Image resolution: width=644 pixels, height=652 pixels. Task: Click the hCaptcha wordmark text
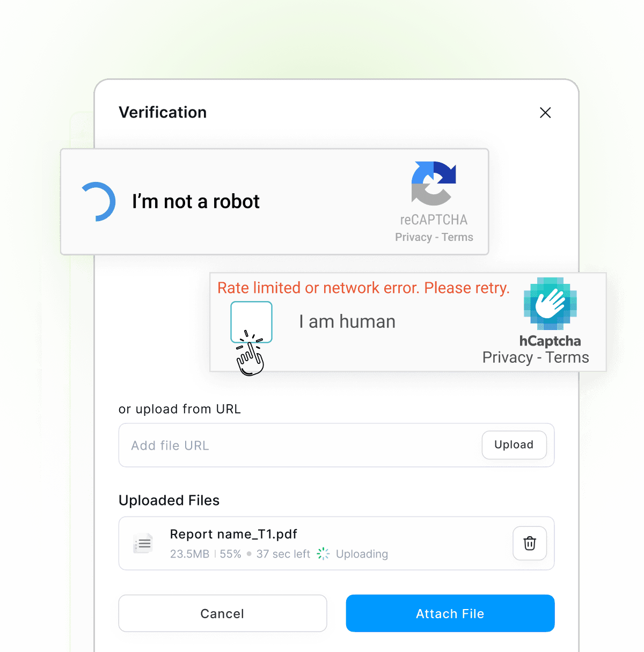click(x=550, y=341)
